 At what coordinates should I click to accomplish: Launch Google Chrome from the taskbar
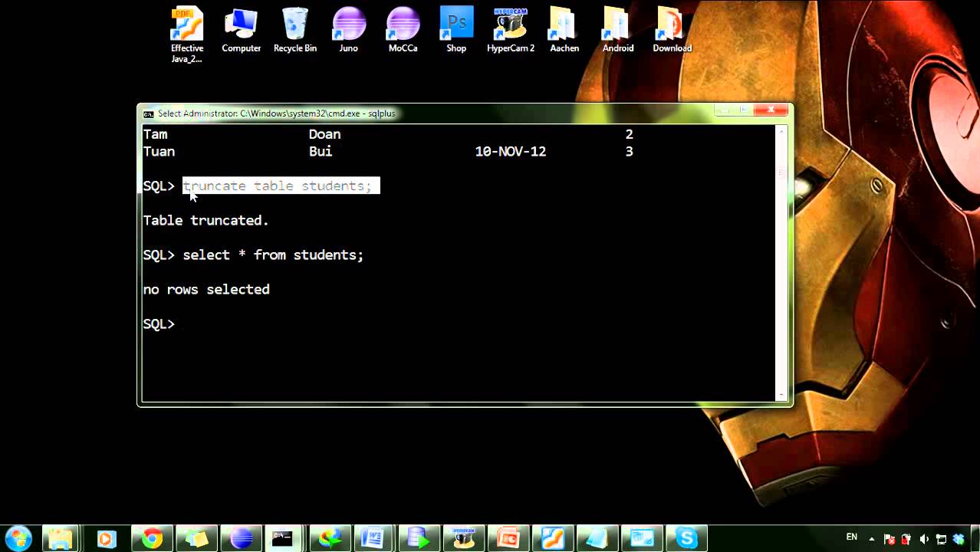pos(151,538)
